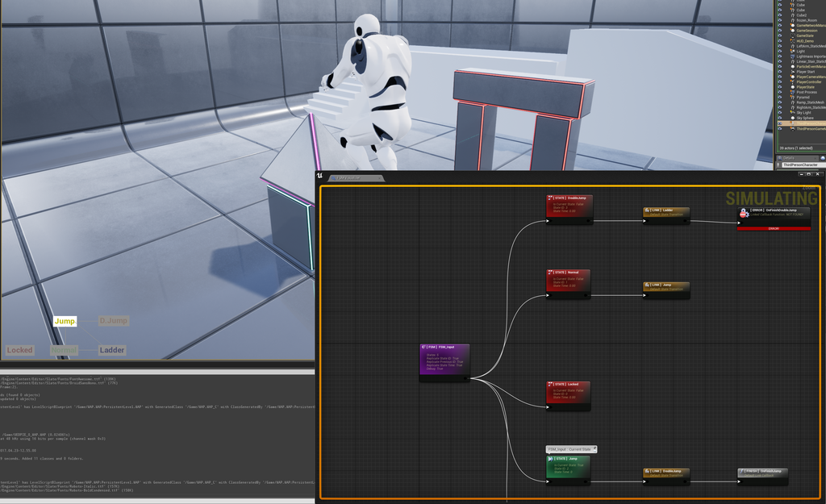Click the State Jump node play icon

[x=550, y=458]
